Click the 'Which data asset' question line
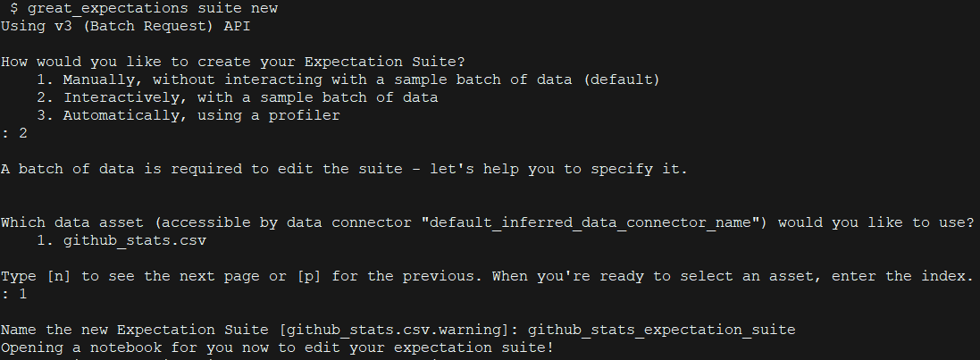This screenshot has width=980, height=360. (488, 222)
